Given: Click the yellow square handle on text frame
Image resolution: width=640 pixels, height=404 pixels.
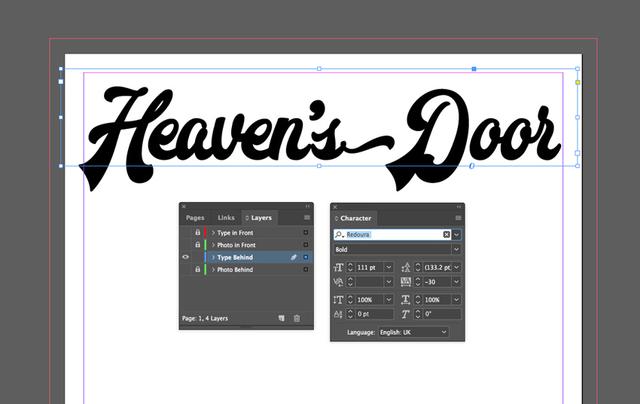Looking at the screenshot, I should tap(578, 82).
